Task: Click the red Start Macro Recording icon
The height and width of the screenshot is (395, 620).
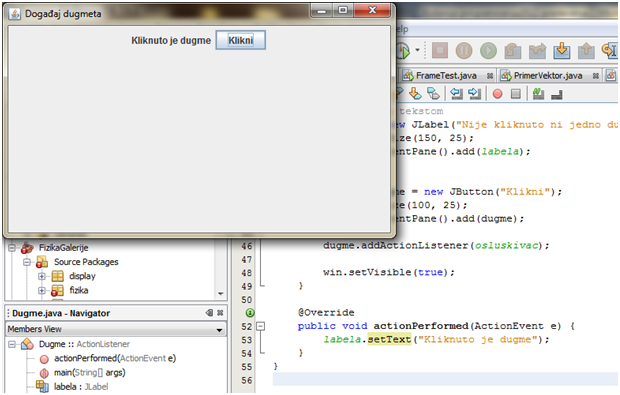Action: (x=497, y=94)
